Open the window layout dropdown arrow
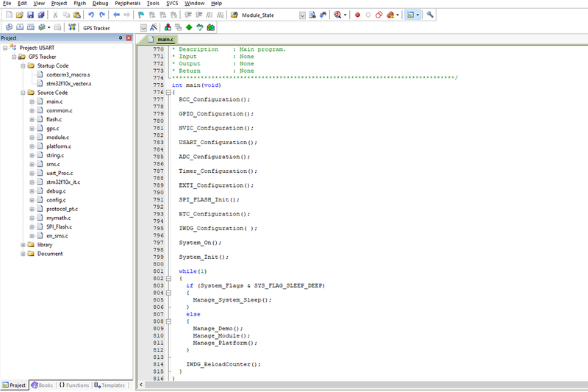The height and width of the screenshot is (392, 588). pyautogui.click(x=417, y=15)
